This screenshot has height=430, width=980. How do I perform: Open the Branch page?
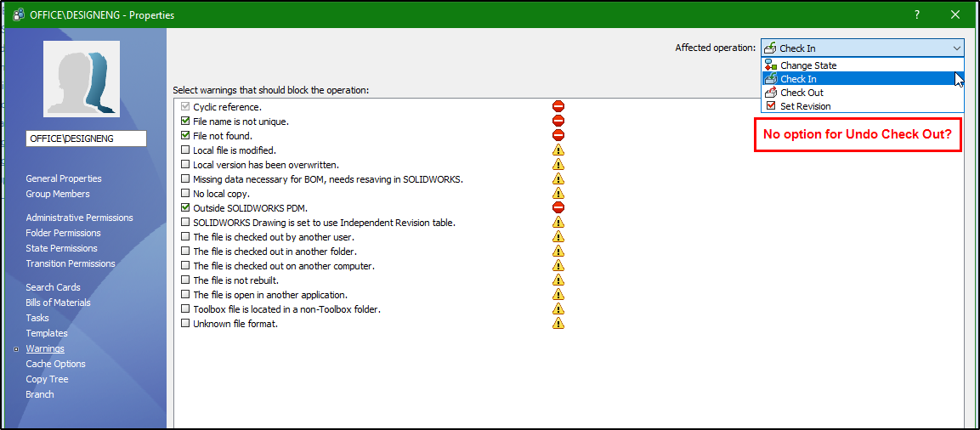[40, 393]
